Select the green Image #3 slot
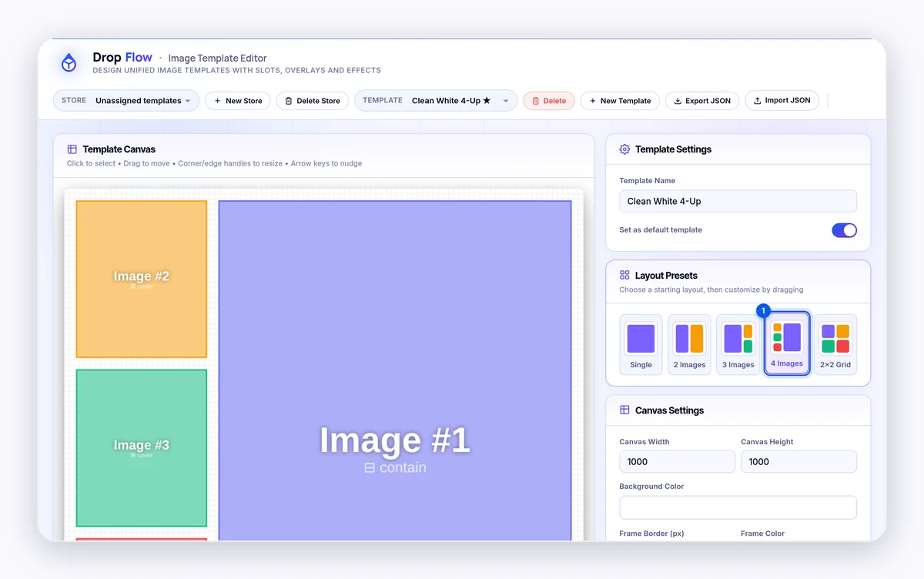The image size is (924, 579). click(x=142, y=448)
